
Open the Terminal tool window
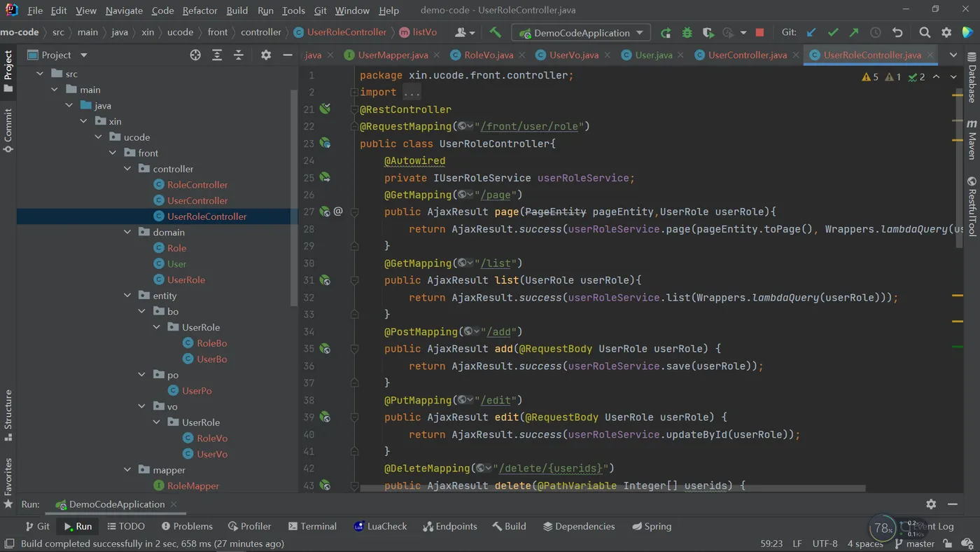pos(311,526)
